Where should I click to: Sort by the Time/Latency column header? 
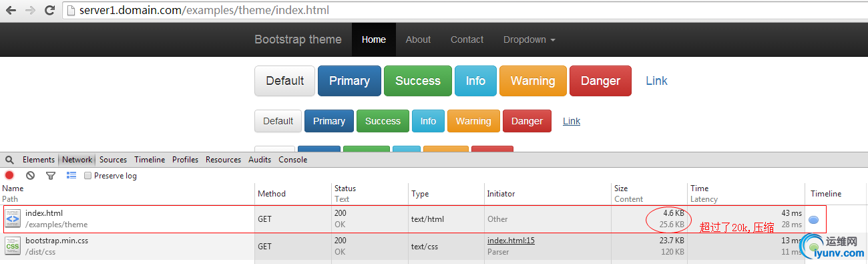[x=746, y=194]
